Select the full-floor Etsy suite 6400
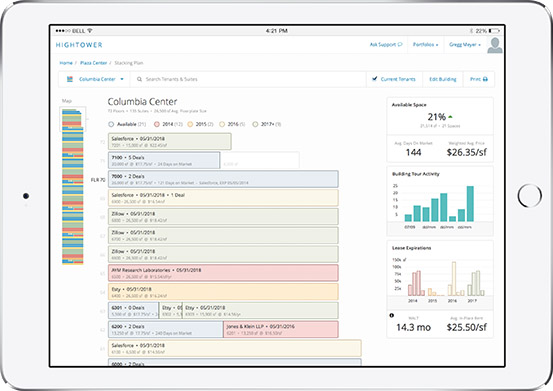The width and height of the screenshot is (553, 391). click(223, 292)
